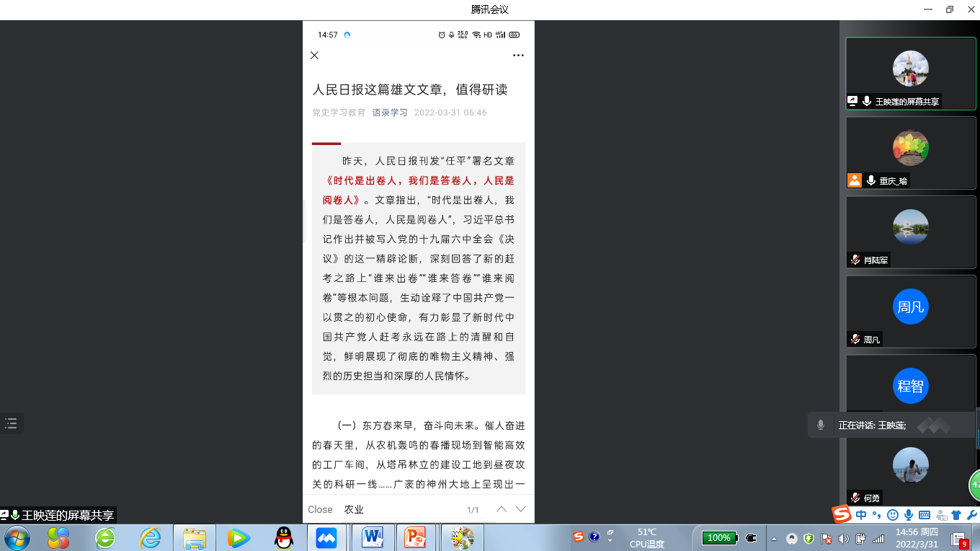The width and height of the screenshot is (980, 551).
Task: Show hidden system tray icons
Action: (774, 538)
